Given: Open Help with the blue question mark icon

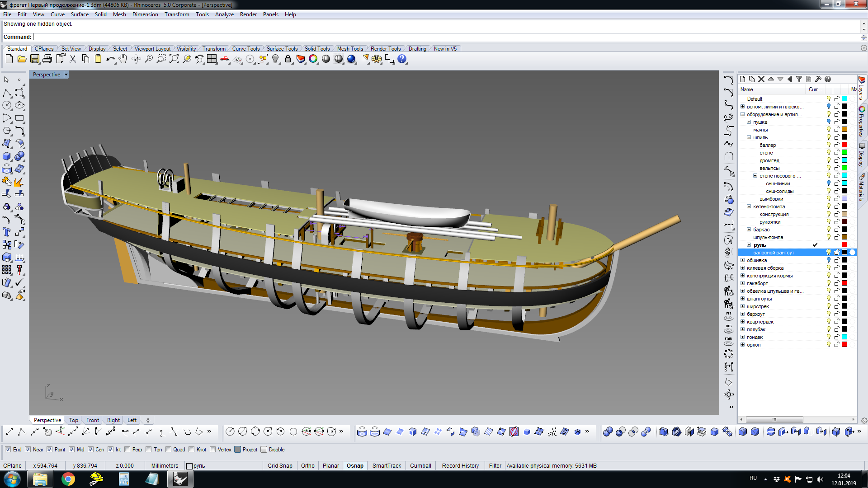Looking at the screenshot, I should pyautogui.click(x=402, y=59).
